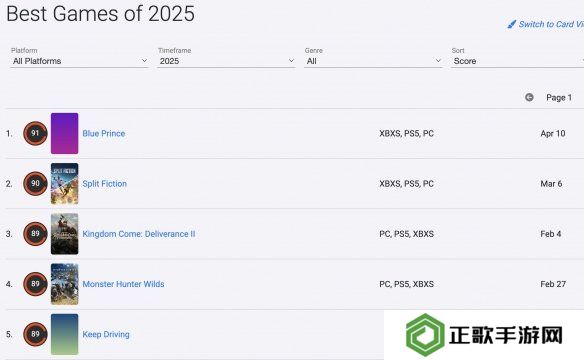
Task: Open the Sort dropdown set to Score
Action: pyautogui.click(x=518, y=61)
